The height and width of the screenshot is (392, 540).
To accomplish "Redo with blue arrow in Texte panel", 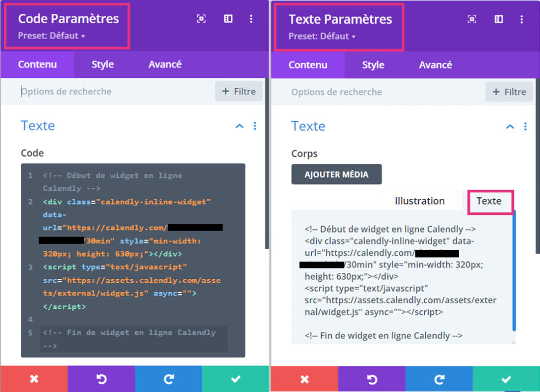I will click(439, 379).
